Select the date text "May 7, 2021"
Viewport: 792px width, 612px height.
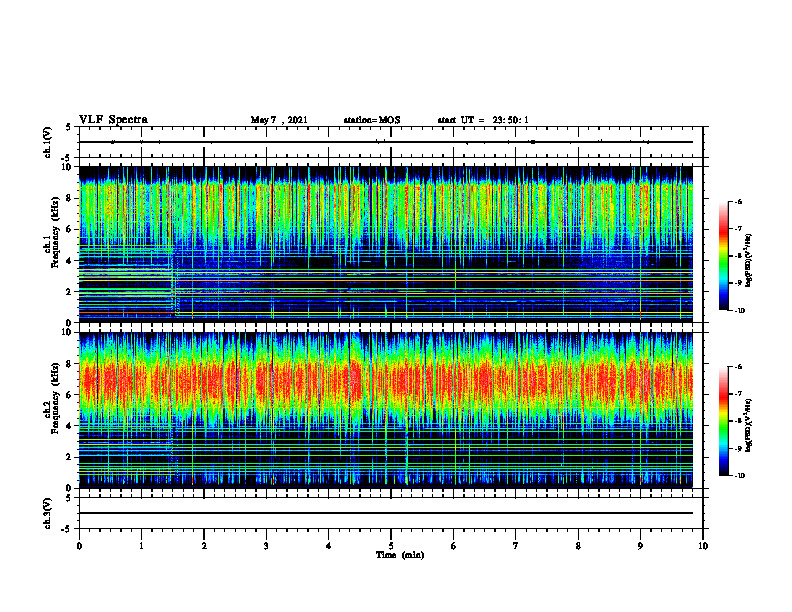[x=279, y=120]
